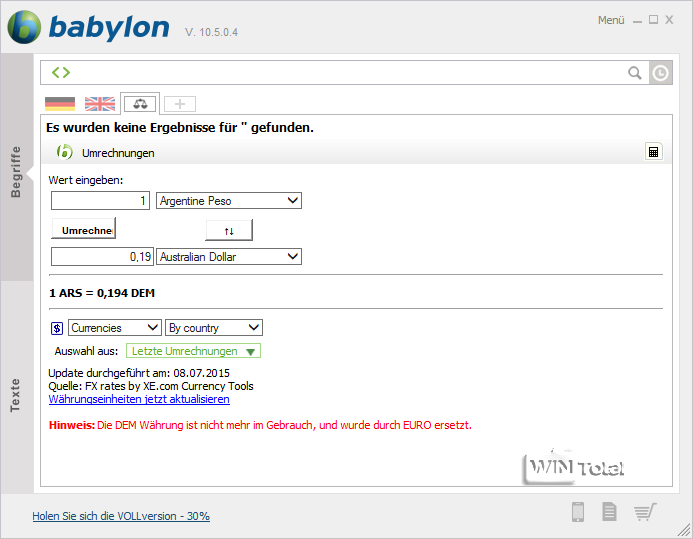Select the German flag language
Image resolution: width=693 pixels, height=539 pixels.
(x=60, y=104)
